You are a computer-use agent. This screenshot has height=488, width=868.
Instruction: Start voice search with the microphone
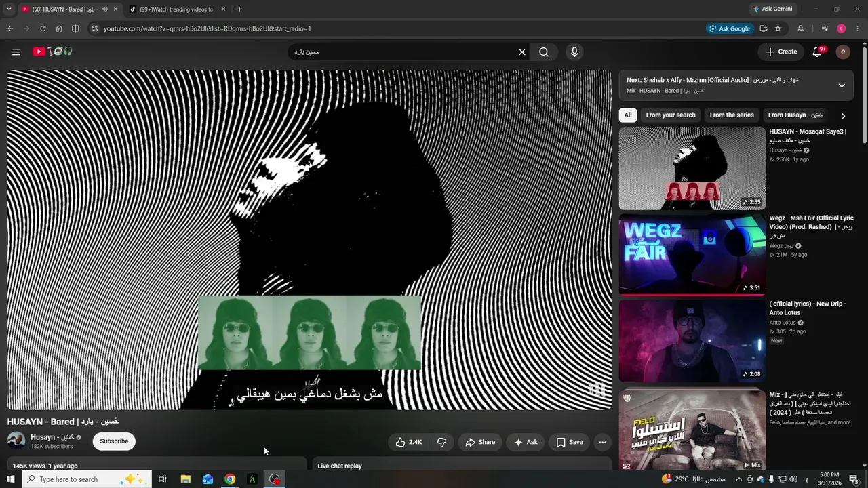tap(574, 52)
